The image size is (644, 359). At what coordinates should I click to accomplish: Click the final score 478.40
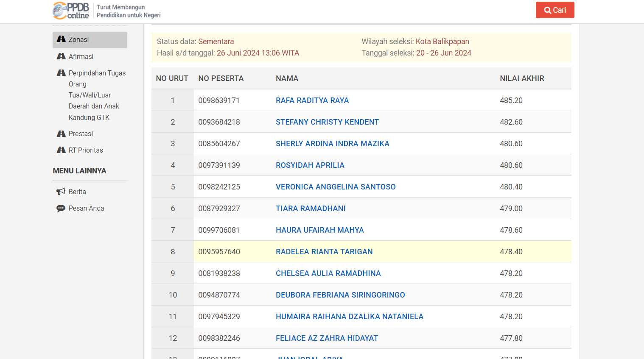[511, 252]
